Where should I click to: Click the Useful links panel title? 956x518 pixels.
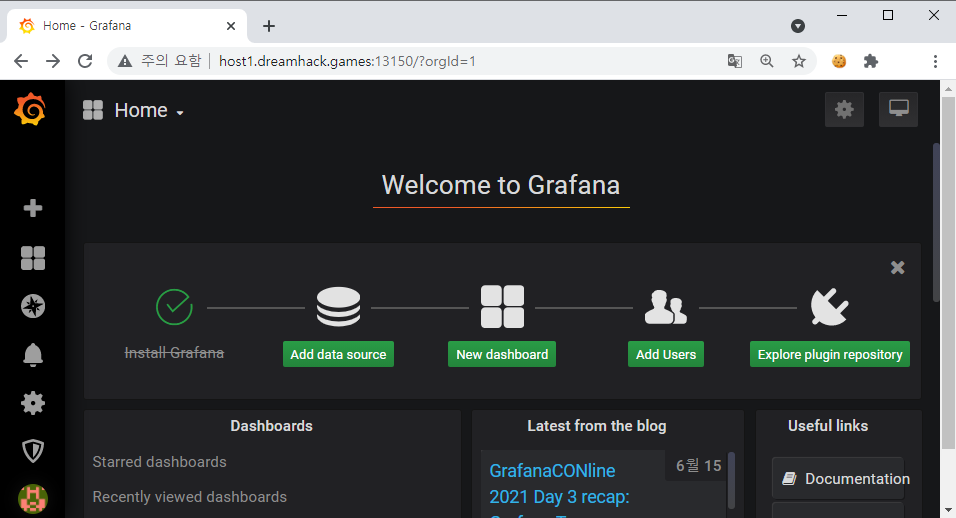(x=828, y=426)
